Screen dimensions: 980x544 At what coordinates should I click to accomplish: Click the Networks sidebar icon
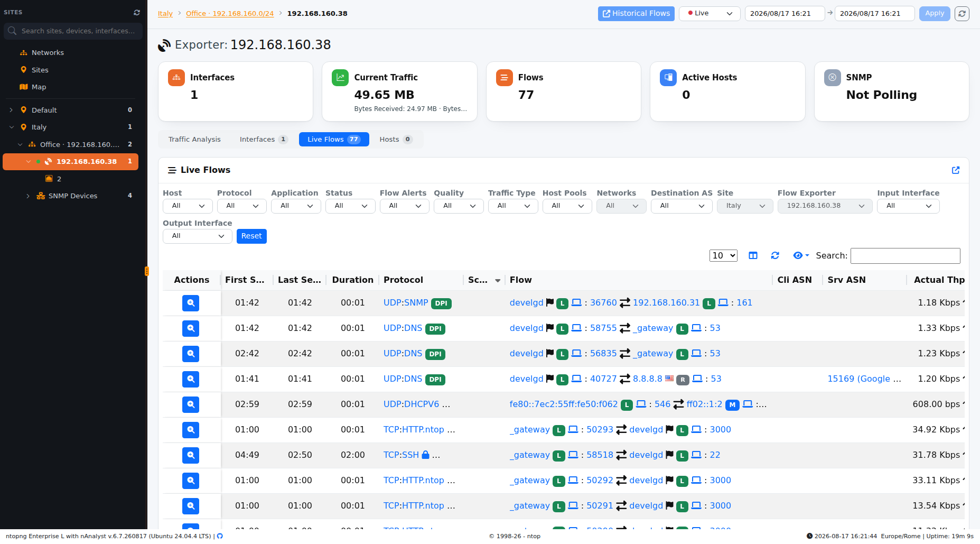[23, 53]
